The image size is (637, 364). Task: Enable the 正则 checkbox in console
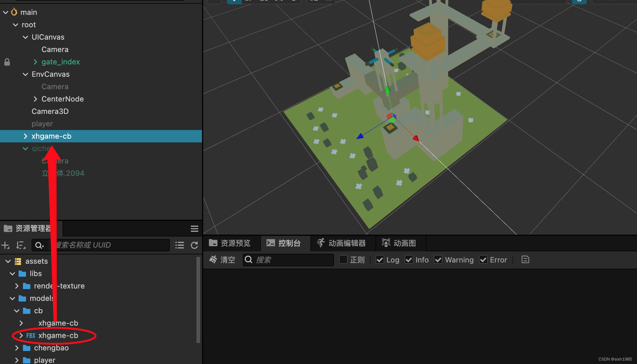[x=343, y=259]
